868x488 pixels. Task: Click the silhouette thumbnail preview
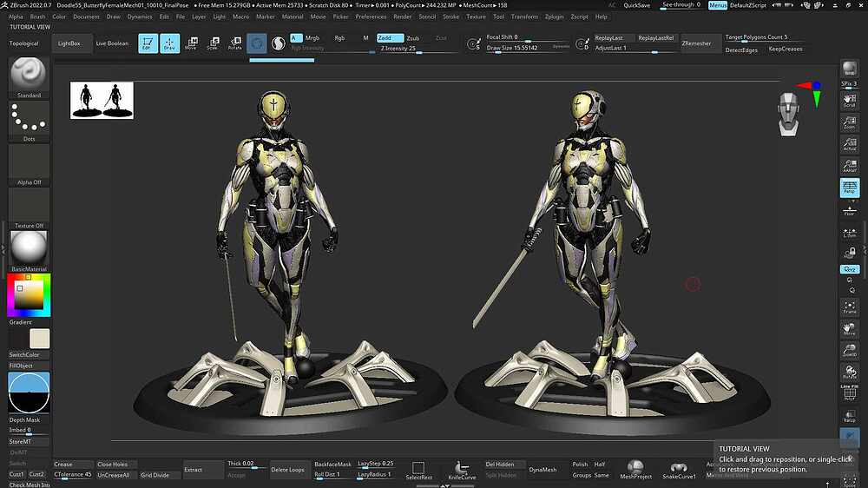point(102,100)
